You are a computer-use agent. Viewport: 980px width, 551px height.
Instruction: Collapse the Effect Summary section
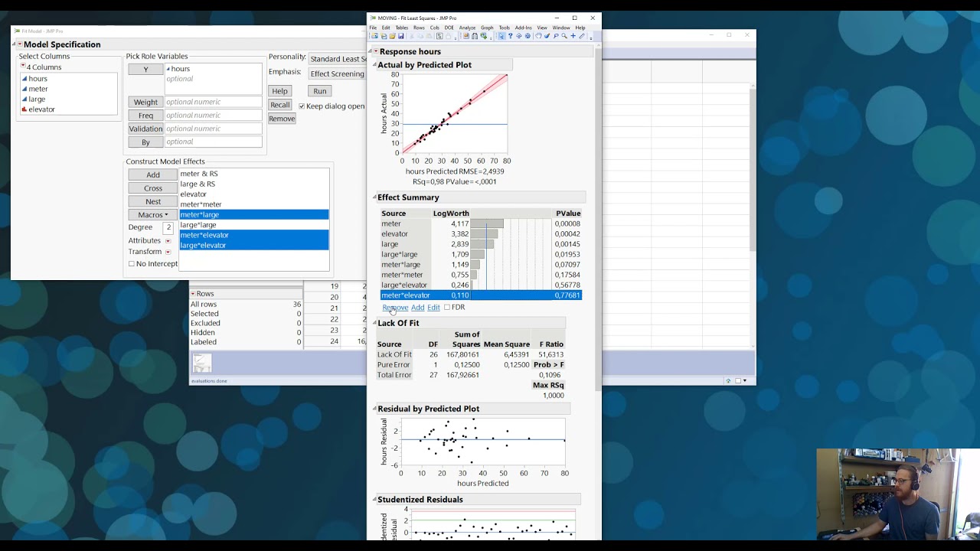(x=374, y=197)
